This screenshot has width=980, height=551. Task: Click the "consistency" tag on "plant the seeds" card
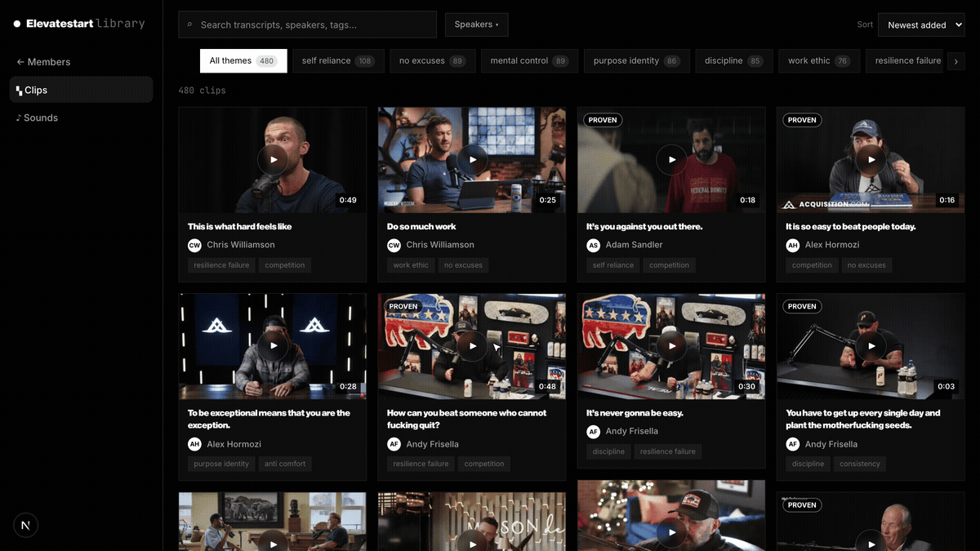click(x=860, y=464)
